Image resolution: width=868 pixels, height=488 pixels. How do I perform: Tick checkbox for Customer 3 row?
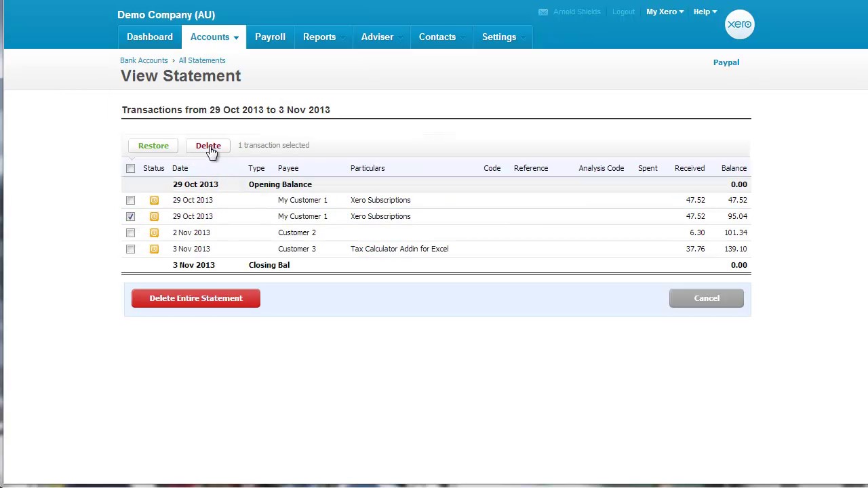[x=130, y=249]
